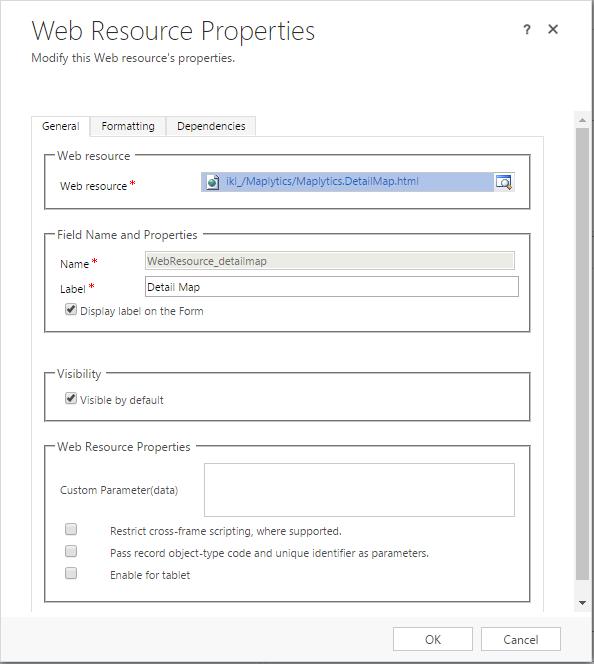
Task: Open the Maplytics.DetailMap.html web resource link
Action: [322, 181]
